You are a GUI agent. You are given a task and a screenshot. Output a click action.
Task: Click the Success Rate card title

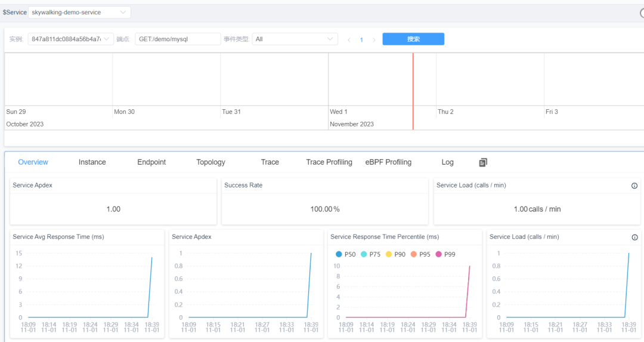243,186
